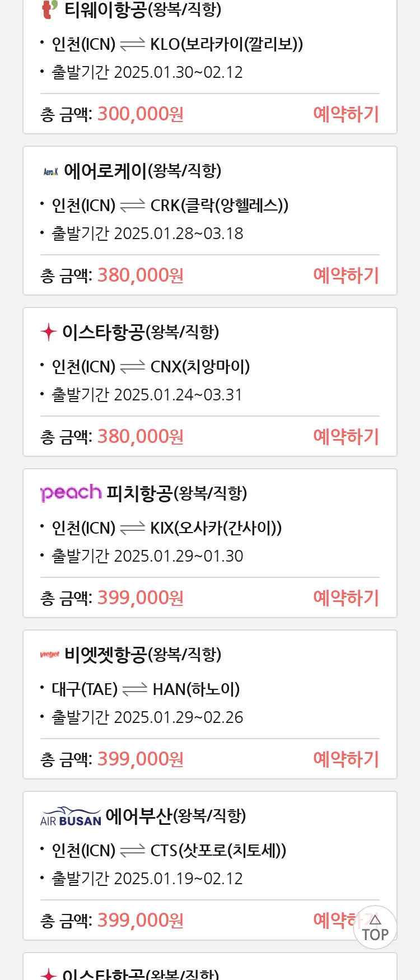Tap the T'way Air logo icon
This screenshot has height=980, width=420.
[x=50, y=10]
